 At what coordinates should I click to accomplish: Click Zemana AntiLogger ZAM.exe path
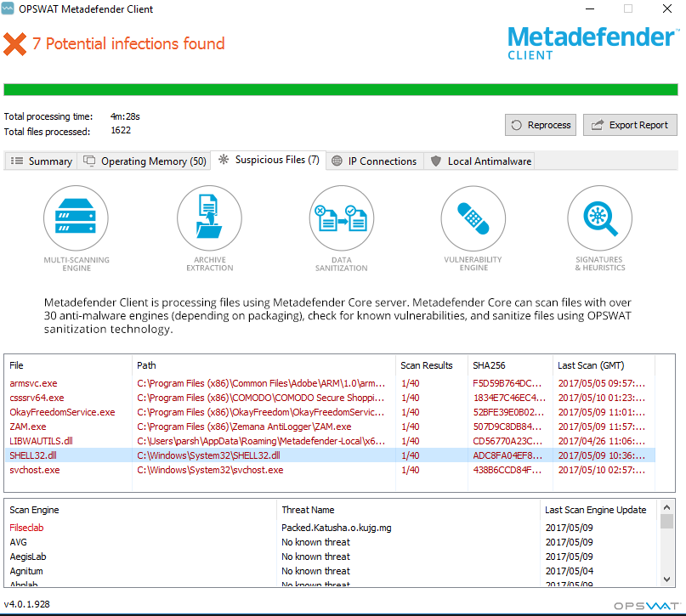[244, 427]
